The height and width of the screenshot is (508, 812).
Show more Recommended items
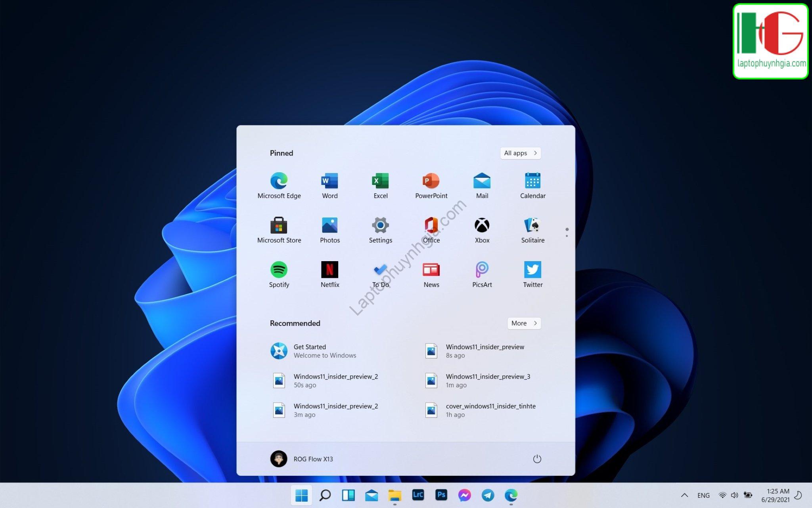click(x=524, y=323)
